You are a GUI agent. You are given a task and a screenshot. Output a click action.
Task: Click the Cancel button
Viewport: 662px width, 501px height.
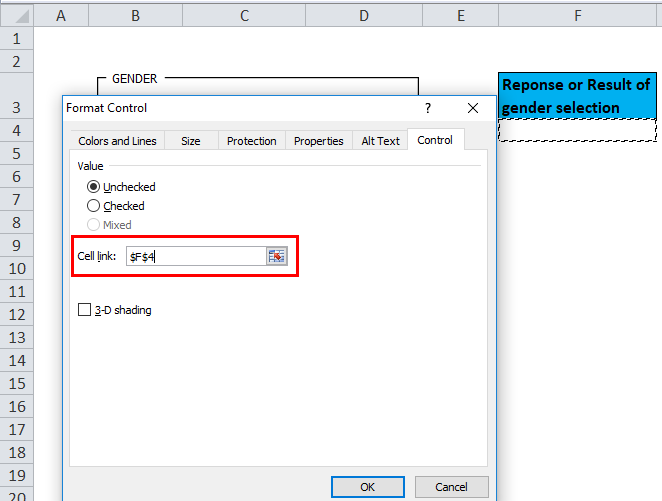tap(451, 487)
